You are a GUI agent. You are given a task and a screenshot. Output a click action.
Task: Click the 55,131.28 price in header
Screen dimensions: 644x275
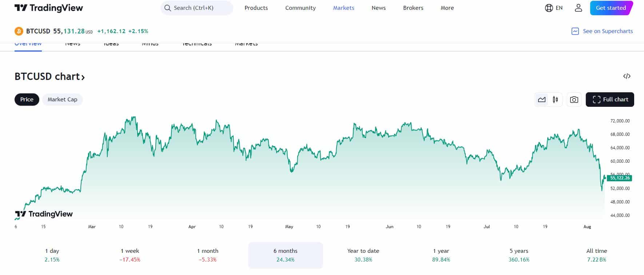click(x=69, y=31)
